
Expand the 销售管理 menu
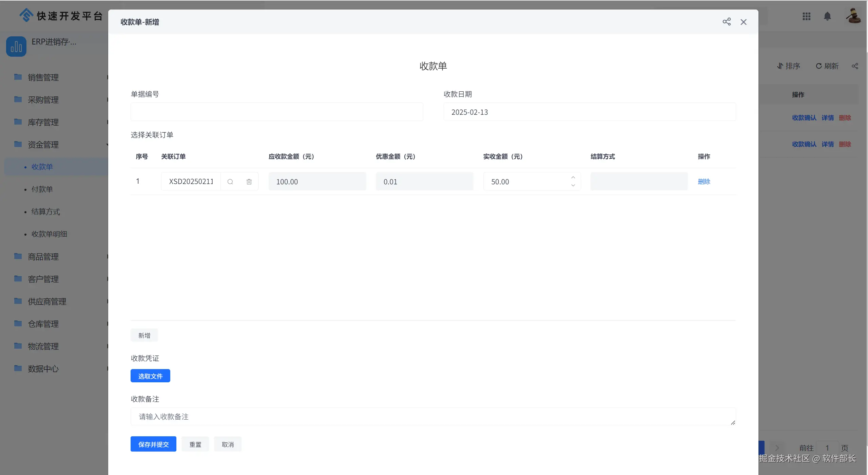(43, 77)
